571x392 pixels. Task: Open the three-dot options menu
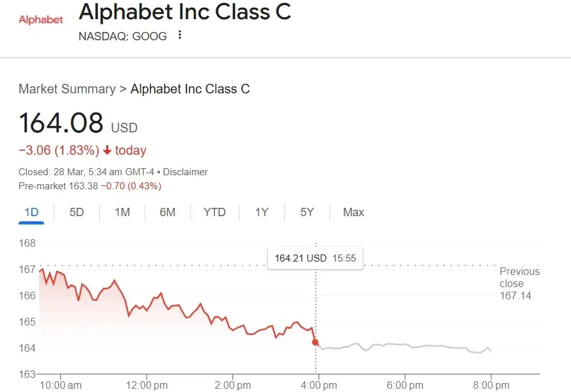(x=180, y=35)
